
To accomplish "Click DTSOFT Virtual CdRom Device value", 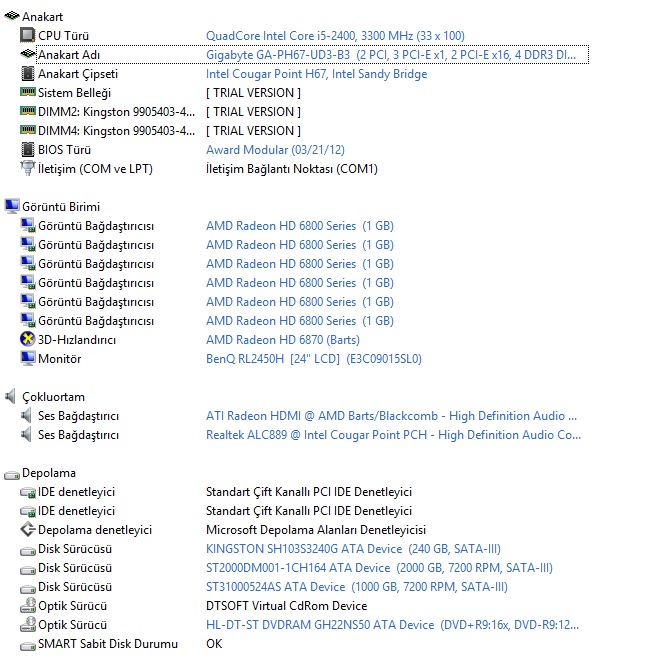I will pos(286,606).
